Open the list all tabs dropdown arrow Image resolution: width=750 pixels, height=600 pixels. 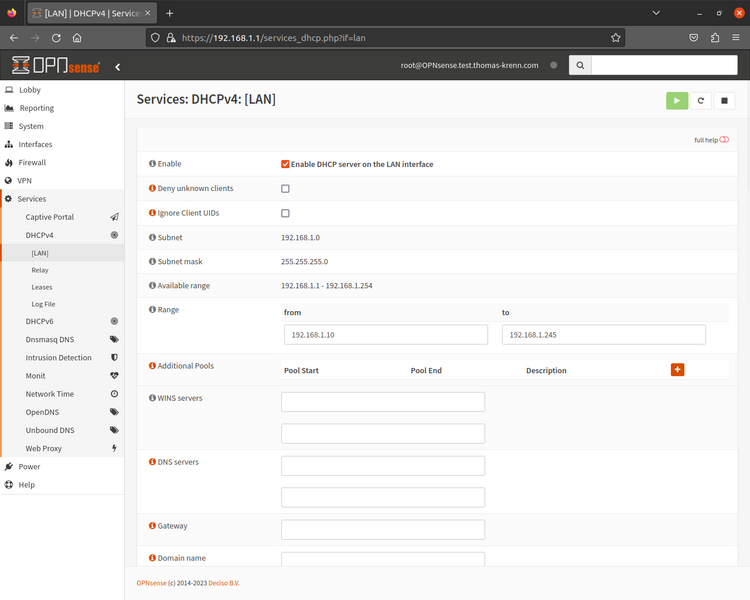click(656, 13)
